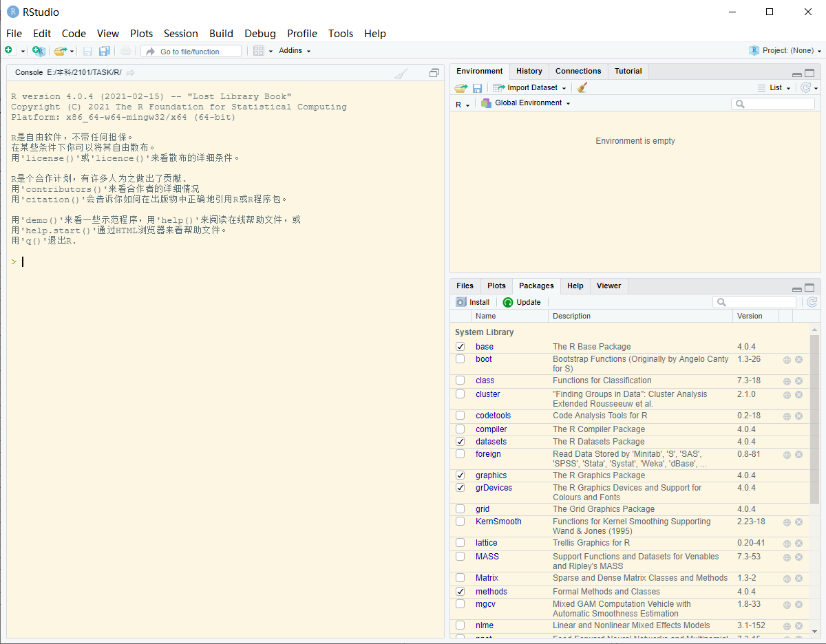Enable the MASS package checkbox
Viewport: 826px width, 644px height.
(x=460, y=556)
